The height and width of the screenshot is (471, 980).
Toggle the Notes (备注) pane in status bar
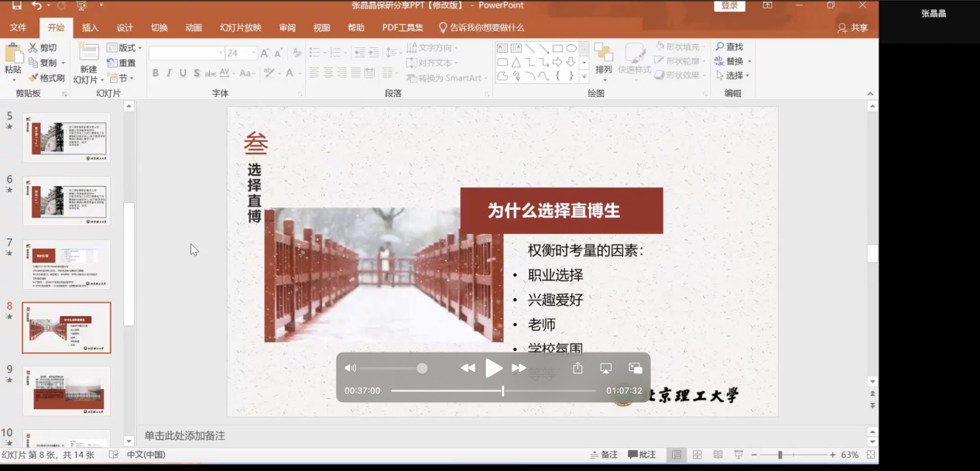coord(604,455)
